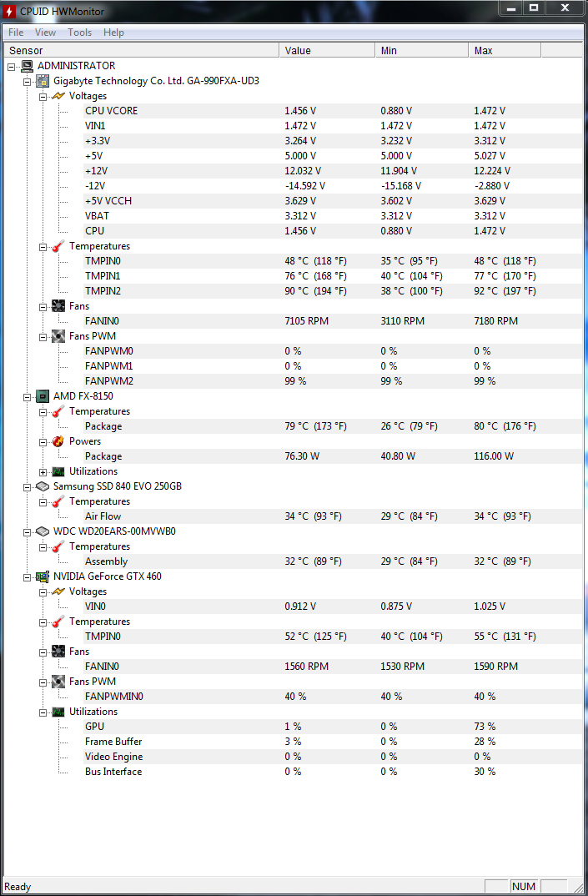Viewport: 588px width, 896px height.
Task: Click the 7105 RPM fan value
Action: [x=306, y=321]
